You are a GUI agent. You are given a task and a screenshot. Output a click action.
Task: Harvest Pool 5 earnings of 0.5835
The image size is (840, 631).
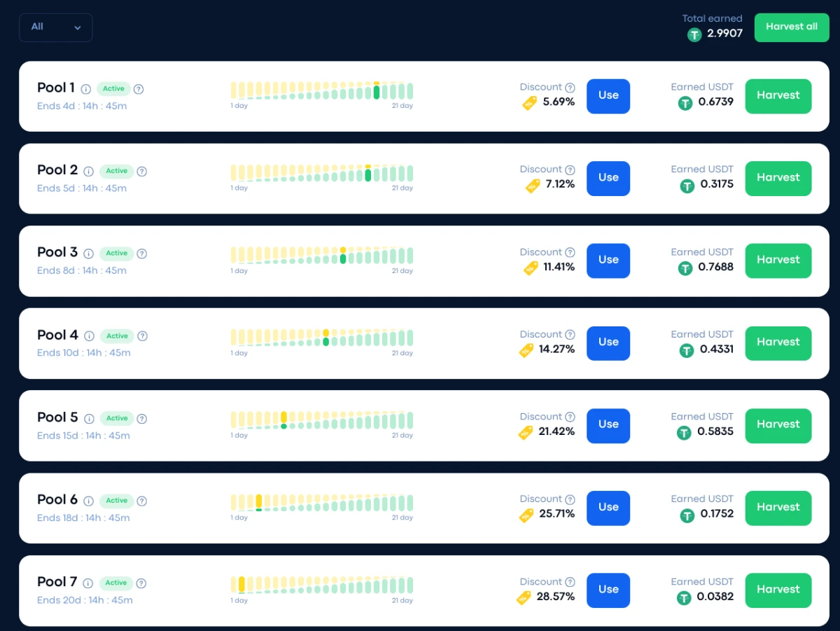click(778, 425)
